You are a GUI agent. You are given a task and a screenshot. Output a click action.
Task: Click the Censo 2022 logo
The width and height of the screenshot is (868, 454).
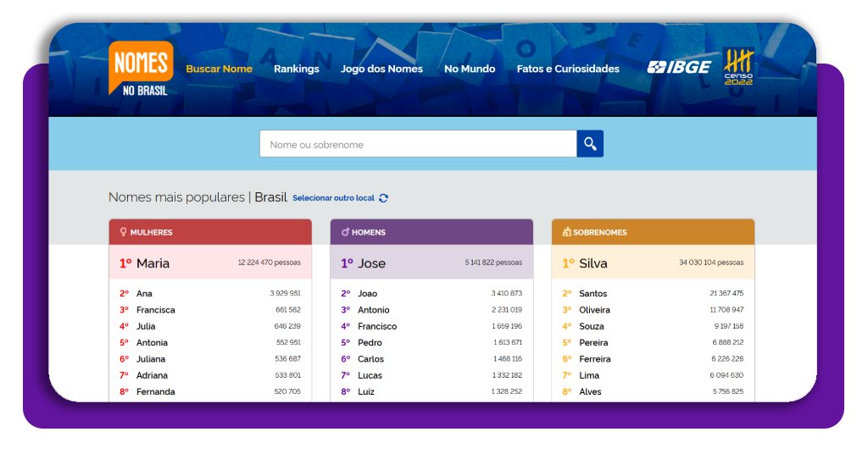tap(738, 68)
